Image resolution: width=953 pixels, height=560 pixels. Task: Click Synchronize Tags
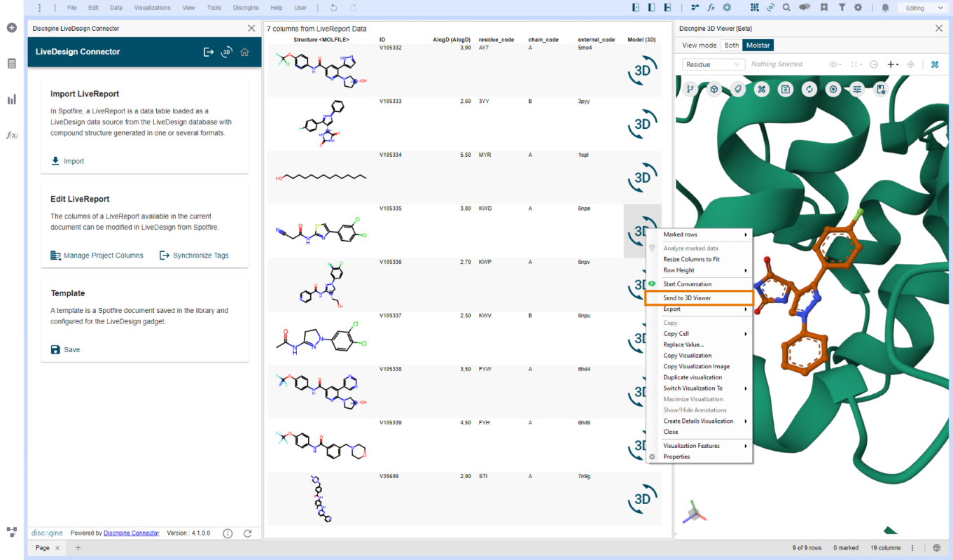[194, 255]
